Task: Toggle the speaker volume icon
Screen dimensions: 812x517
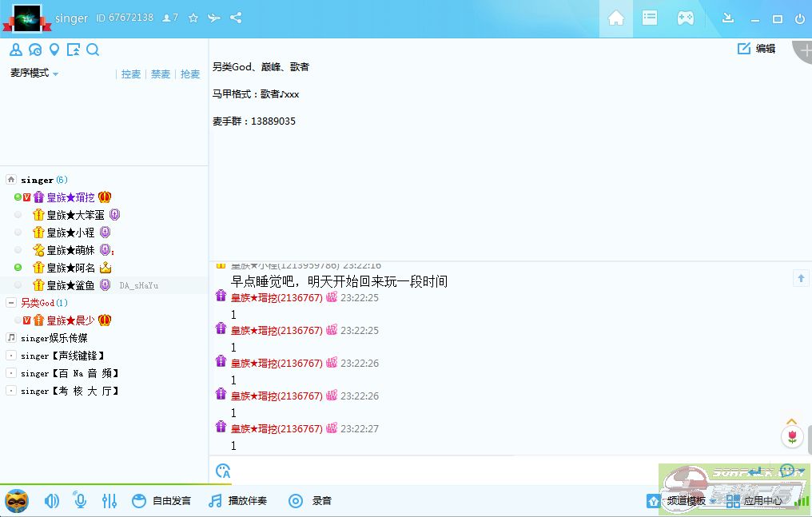Action: [52, 501]
